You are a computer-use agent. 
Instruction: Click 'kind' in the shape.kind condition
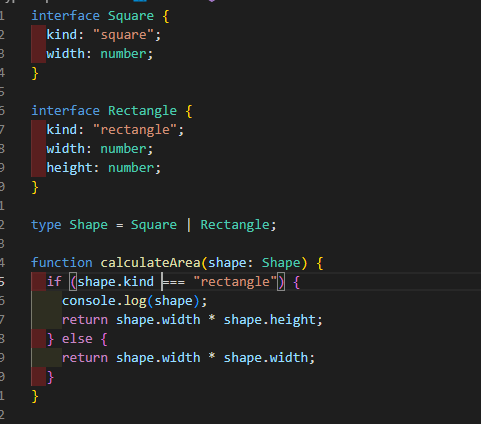coord(139,282)
